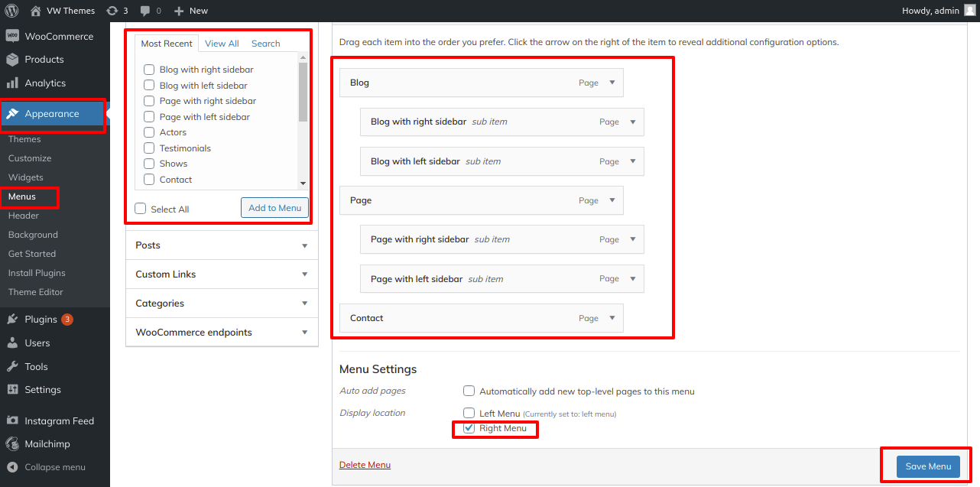
Task: Uncheck the Right Menu display location
Action: click(x=469, y=428)
